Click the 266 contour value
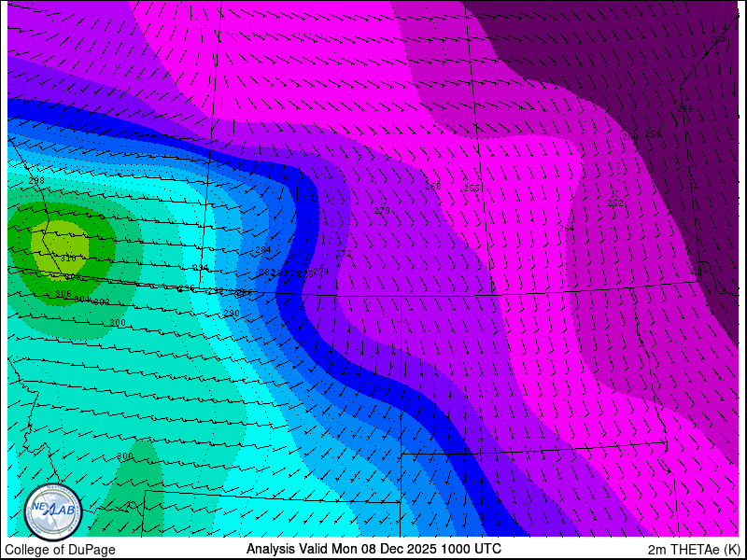The width and height of the screenshot is (747, 560). (472, 189)
